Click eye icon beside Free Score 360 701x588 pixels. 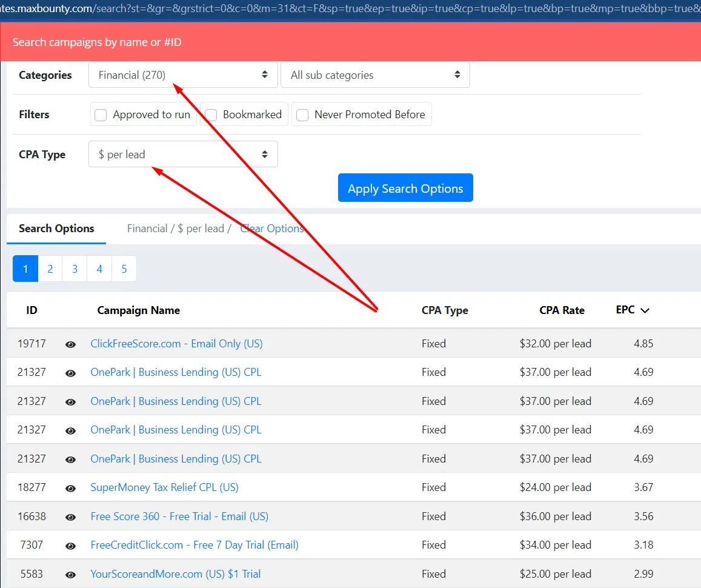[70, 517]
